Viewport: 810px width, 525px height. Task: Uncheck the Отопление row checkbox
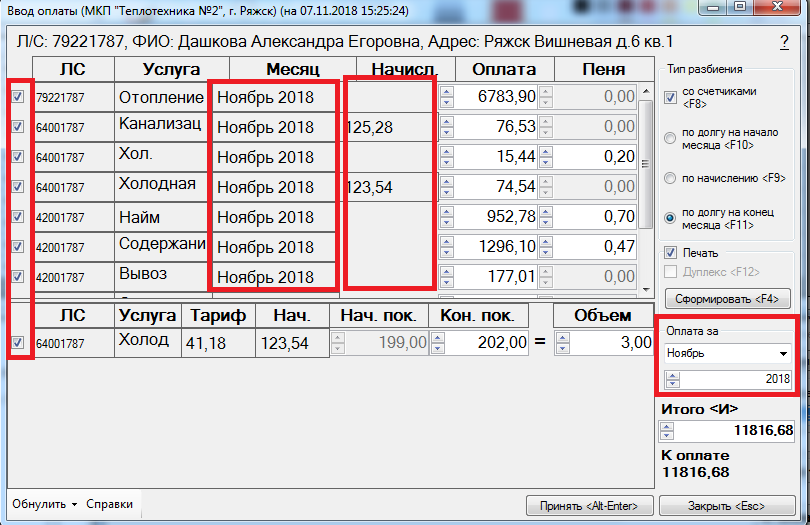click(x=17, y=97)
